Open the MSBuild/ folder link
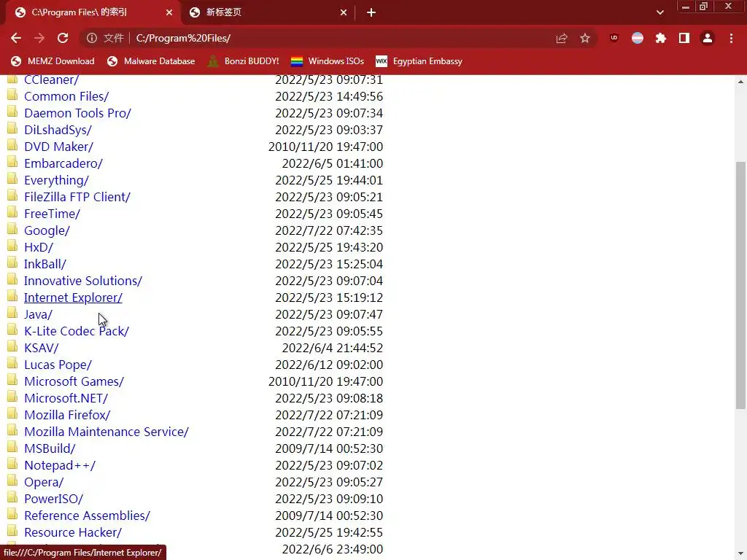747x560 pixels. tap(50, 448)
